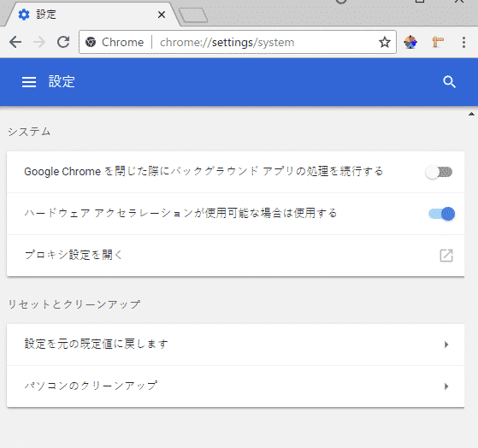Open the orange extension icon next to menu
This screenshot has width=478, height=448.
pos(438,42)
